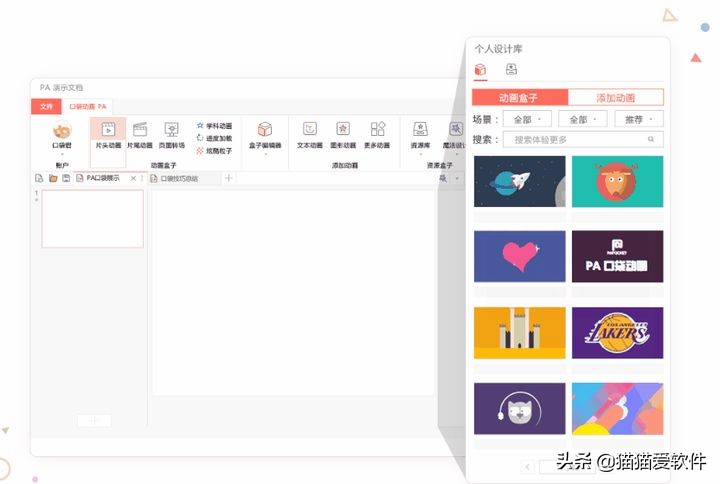
Task: Click the 个人设计库 panel title
Action: coord(498,49)
